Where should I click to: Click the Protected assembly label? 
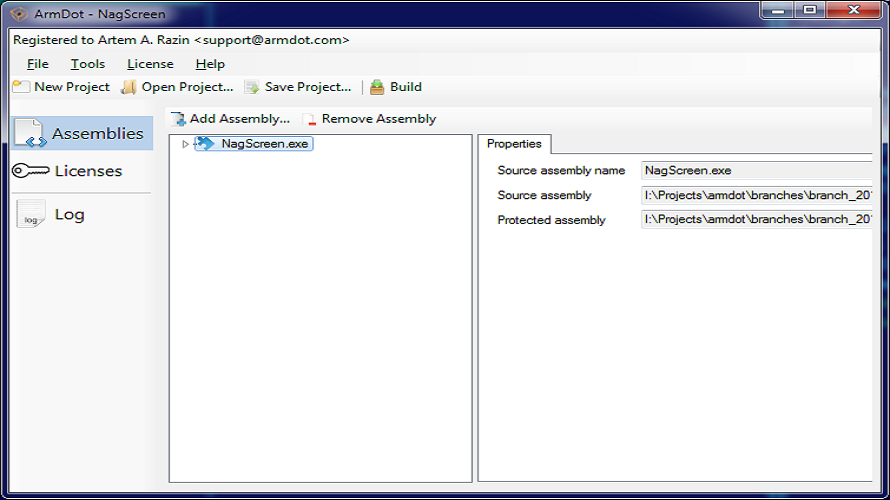[x=552, y=220]
